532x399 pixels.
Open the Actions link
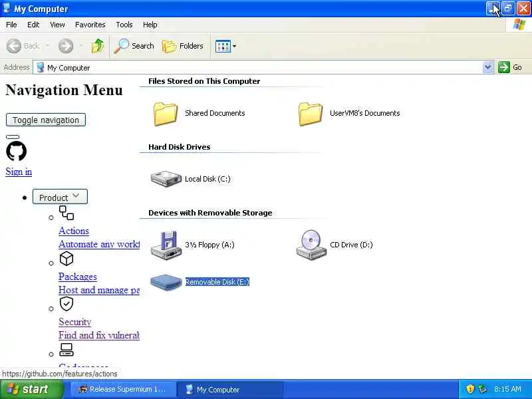74,231
